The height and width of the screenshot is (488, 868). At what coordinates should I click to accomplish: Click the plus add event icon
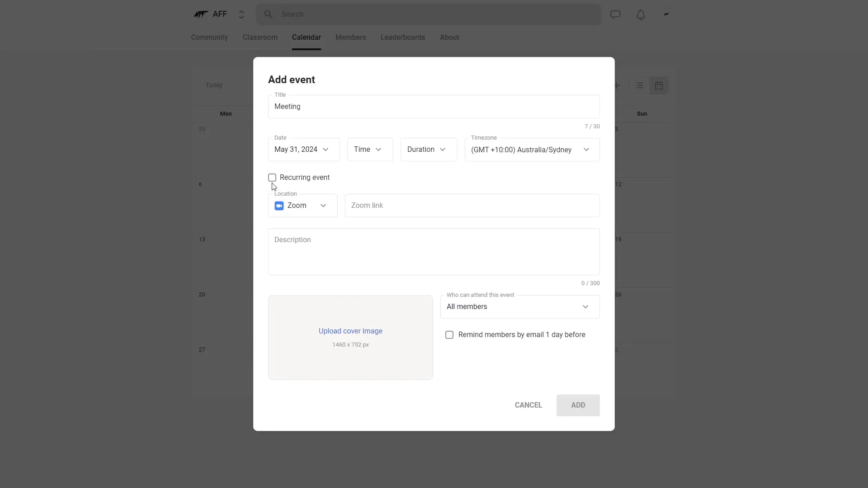point(617,85)
